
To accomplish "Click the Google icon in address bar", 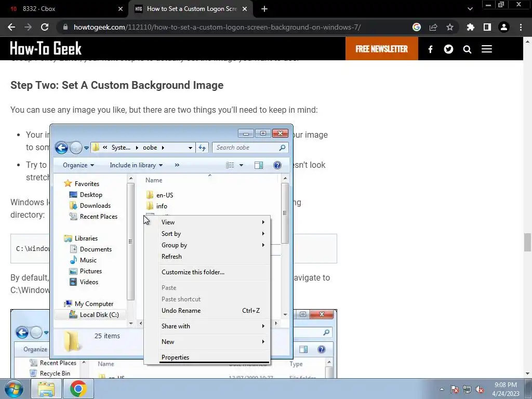I will [x=416, y=27].
